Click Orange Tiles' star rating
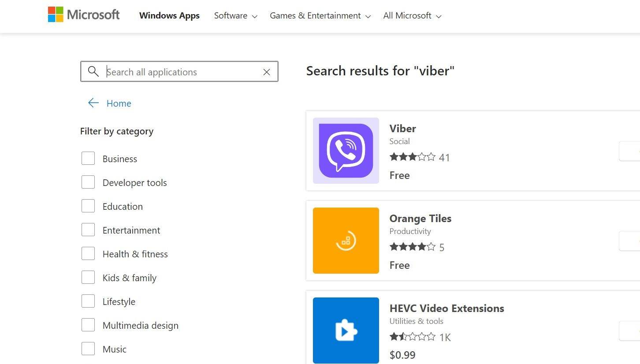 coord(413,247)
